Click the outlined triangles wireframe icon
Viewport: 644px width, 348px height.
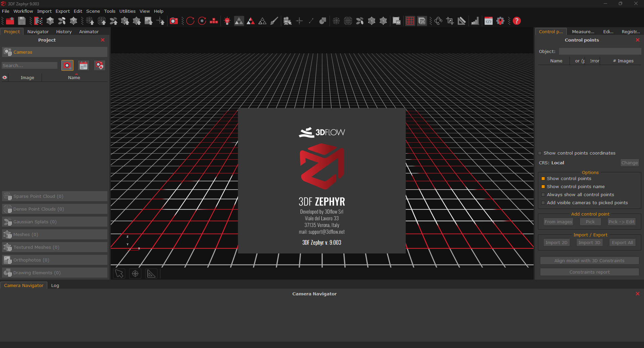(x=262, y=21)
